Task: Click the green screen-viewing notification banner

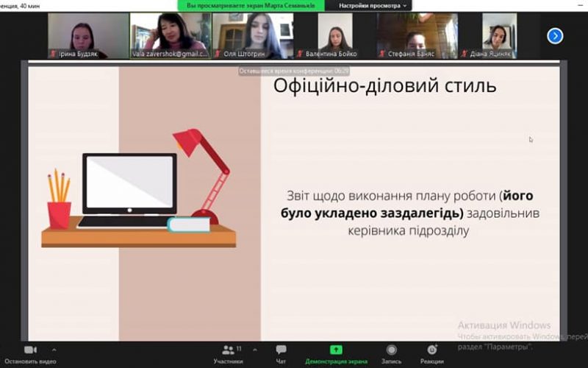Action: (251, 5)
